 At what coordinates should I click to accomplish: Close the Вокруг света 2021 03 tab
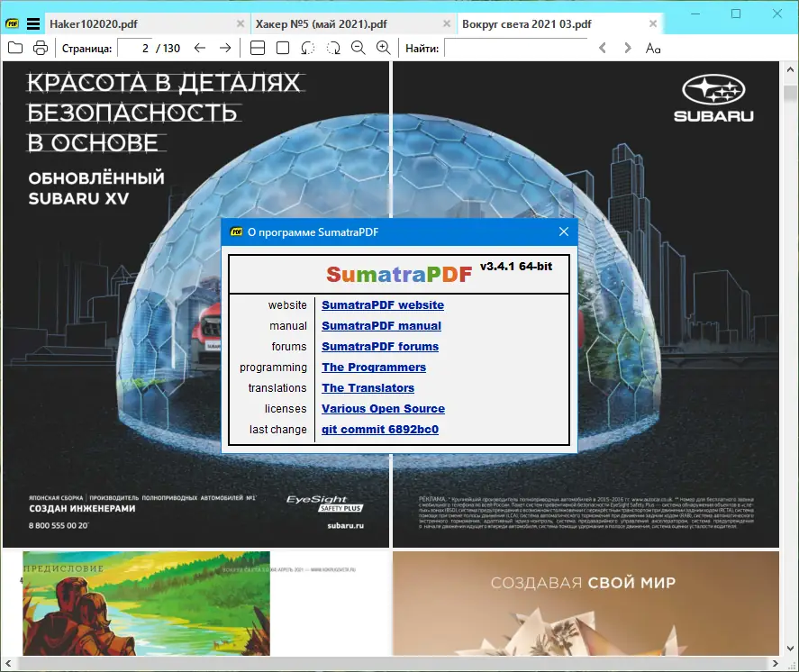(x=653, y=23)
